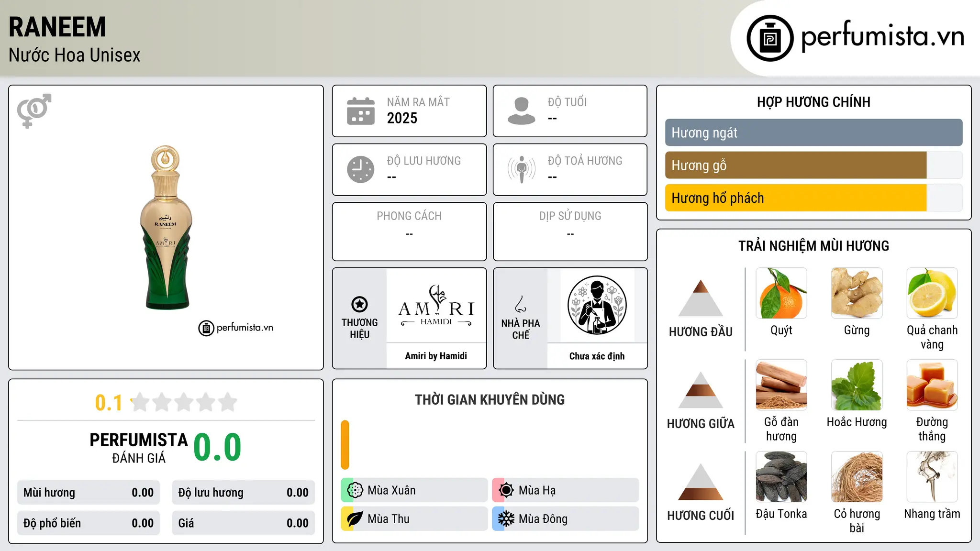Select the Cỏ hương bài vetiver image
This screenshot has width=980, height=551.
(857, 477)
